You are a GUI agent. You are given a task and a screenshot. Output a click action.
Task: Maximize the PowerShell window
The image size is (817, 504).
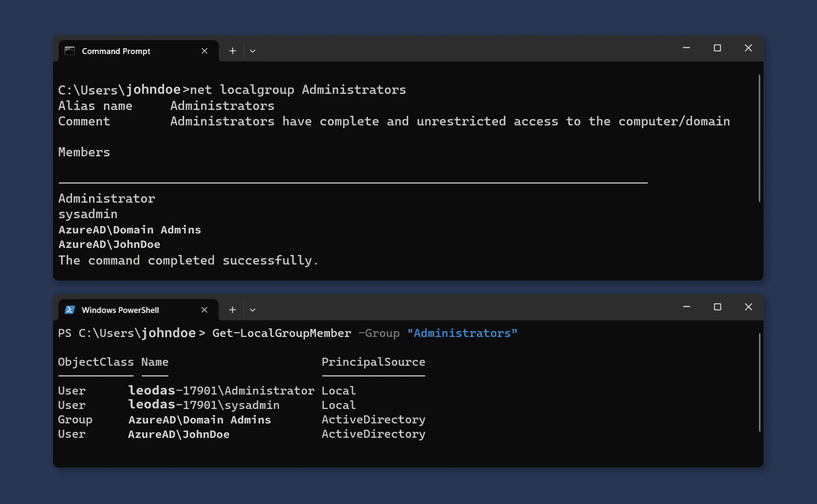click(717, 307)
